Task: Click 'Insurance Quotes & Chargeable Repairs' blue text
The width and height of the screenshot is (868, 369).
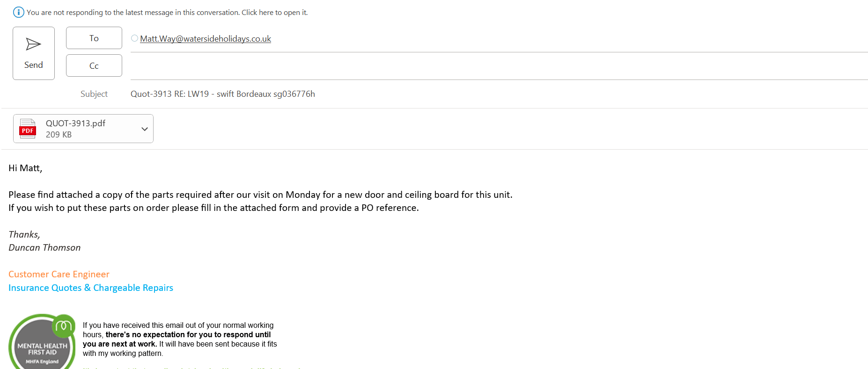Action: point(91,288)
